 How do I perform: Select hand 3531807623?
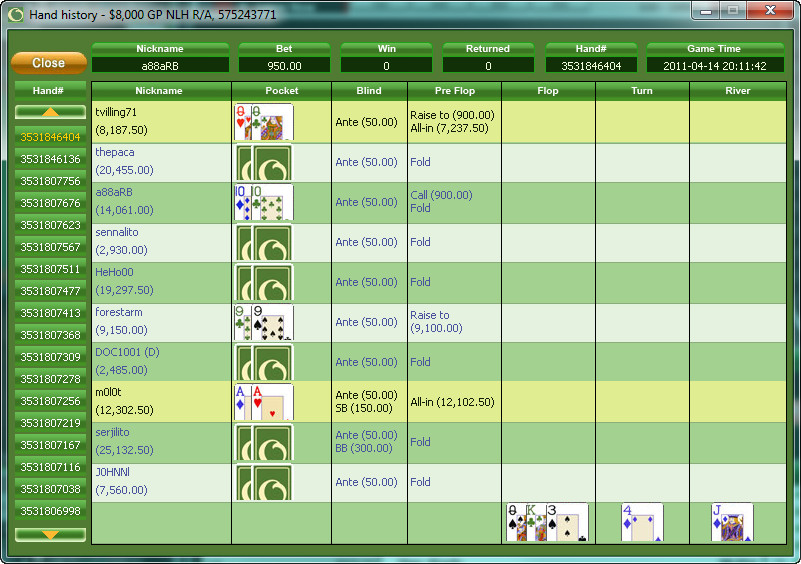click(50, 225)
